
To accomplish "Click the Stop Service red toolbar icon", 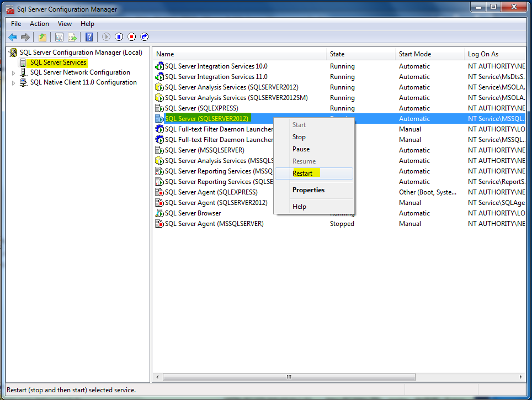I will tap(132, 36).
